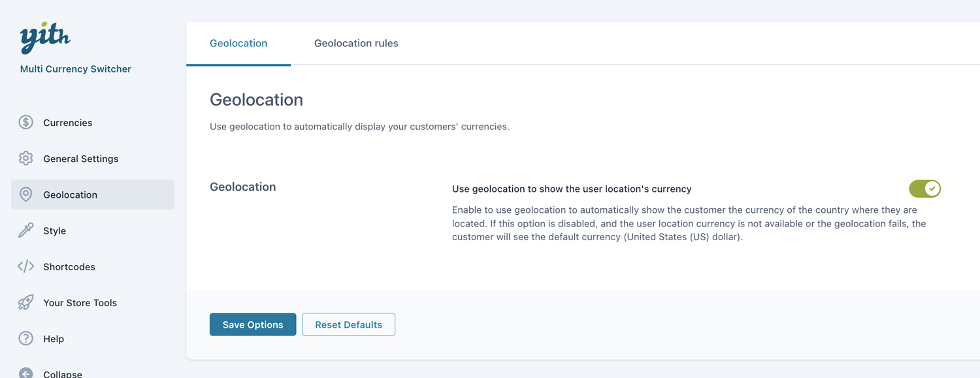This screenshot has height=378, width=980.
Task: Click the Multi Currency Switcher title
Action: coord(76,69)
